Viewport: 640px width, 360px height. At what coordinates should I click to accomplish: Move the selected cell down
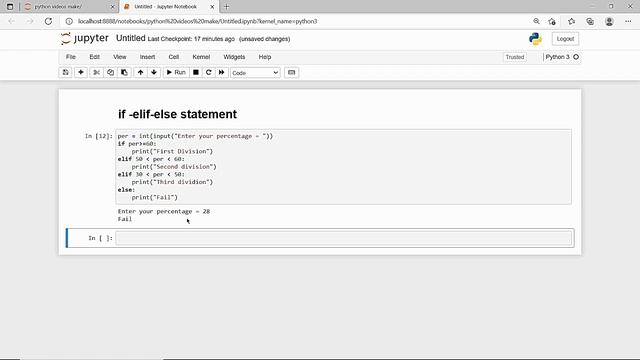pyautogui.click(x=154, y=72)
